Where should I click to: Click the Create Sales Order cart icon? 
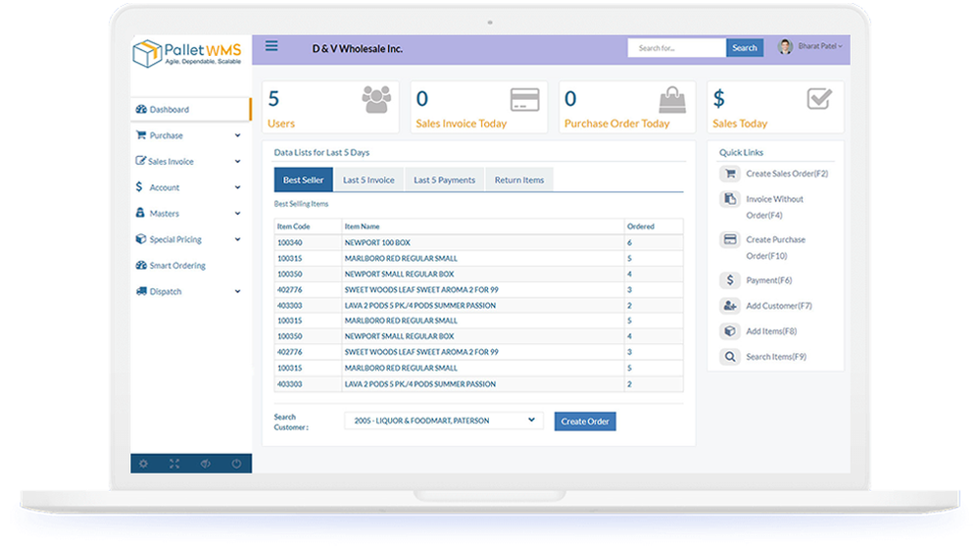coord(729,174)
